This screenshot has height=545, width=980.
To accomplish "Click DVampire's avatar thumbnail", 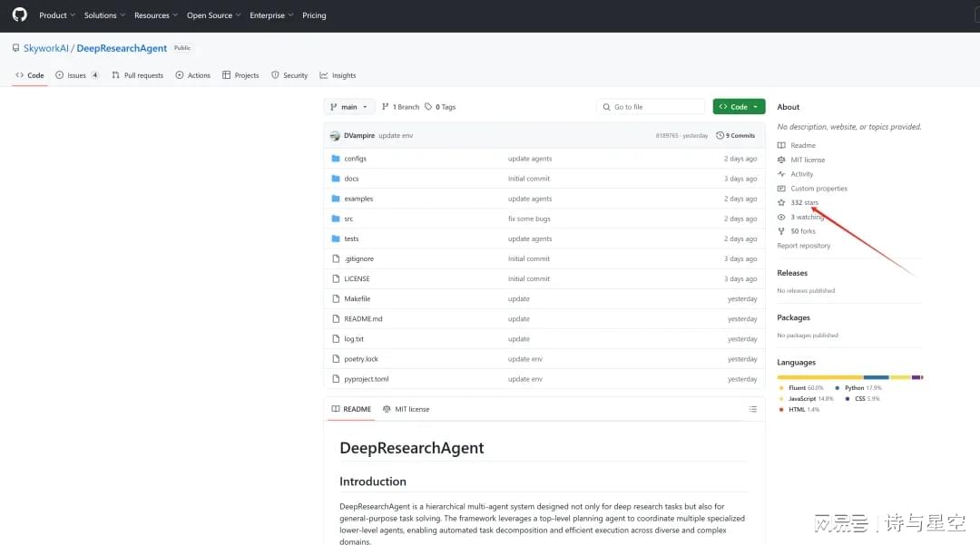I will 335,135.
